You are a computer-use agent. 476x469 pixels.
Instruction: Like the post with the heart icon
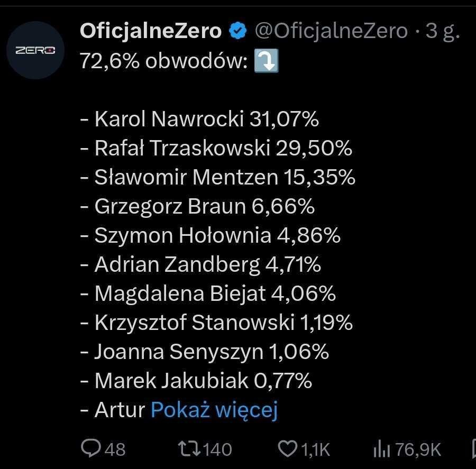288,449
